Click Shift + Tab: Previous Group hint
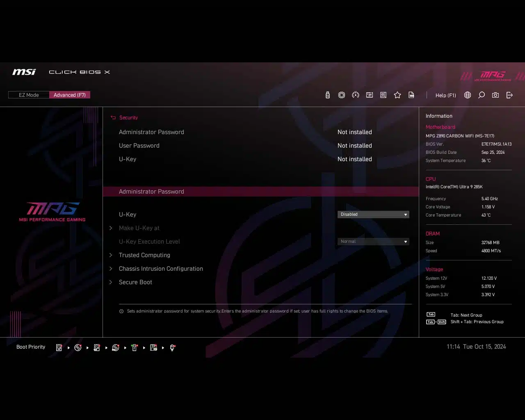This screenshot has width=525, height=420. click(477, 322)
